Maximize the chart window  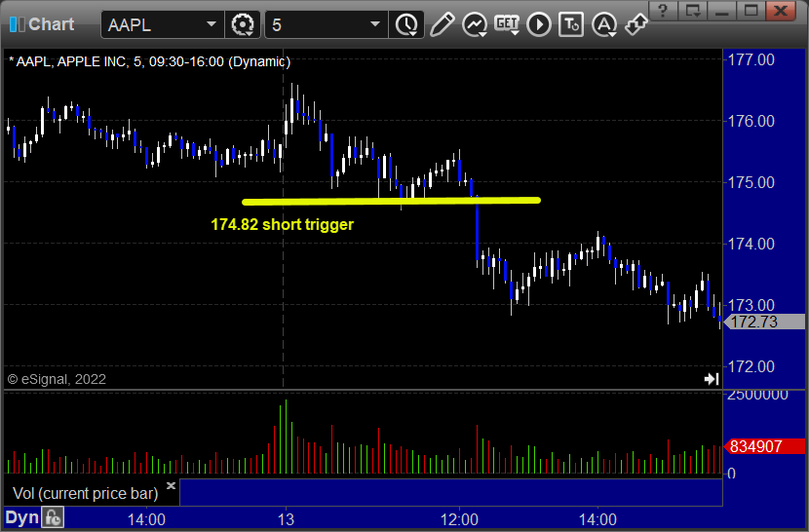[751, 11]
